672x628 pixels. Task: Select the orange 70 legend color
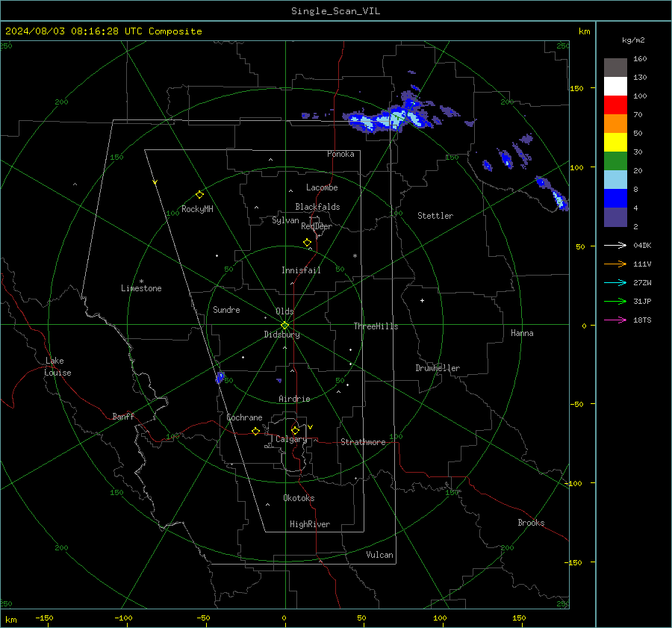click(615, 124)
